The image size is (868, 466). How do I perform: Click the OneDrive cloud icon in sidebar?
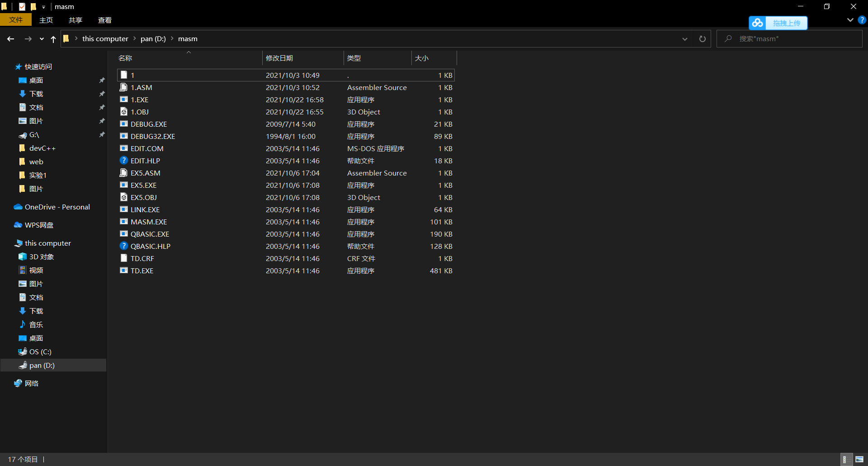[18, 207]
